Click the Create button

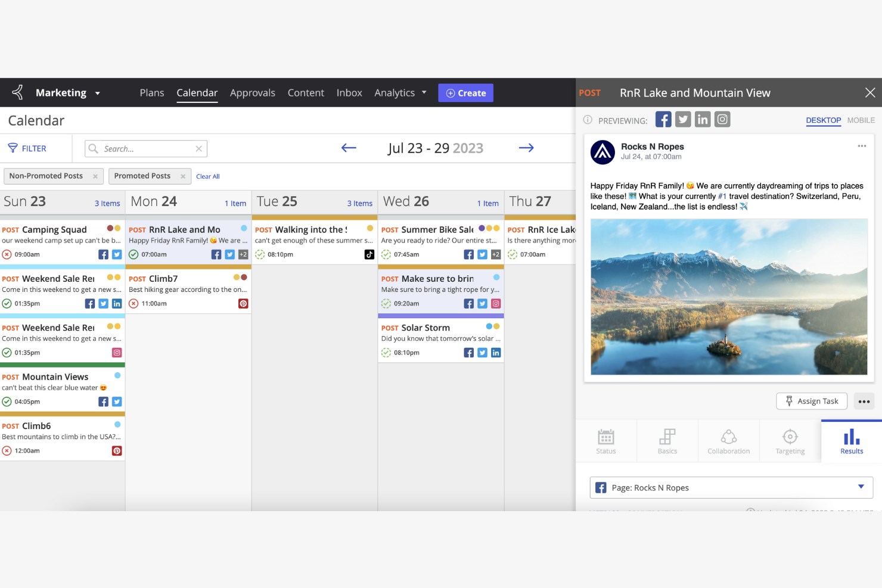465,92
